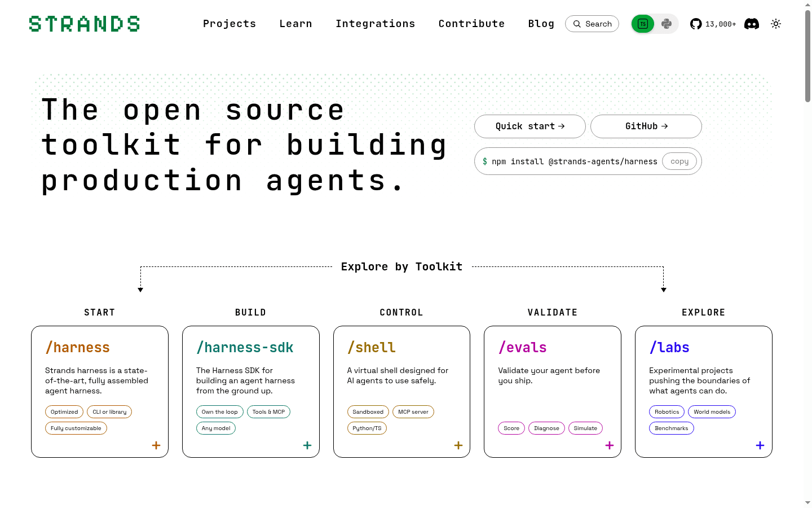Open the Learn menu
812x508 pixels.
(295, 24)
